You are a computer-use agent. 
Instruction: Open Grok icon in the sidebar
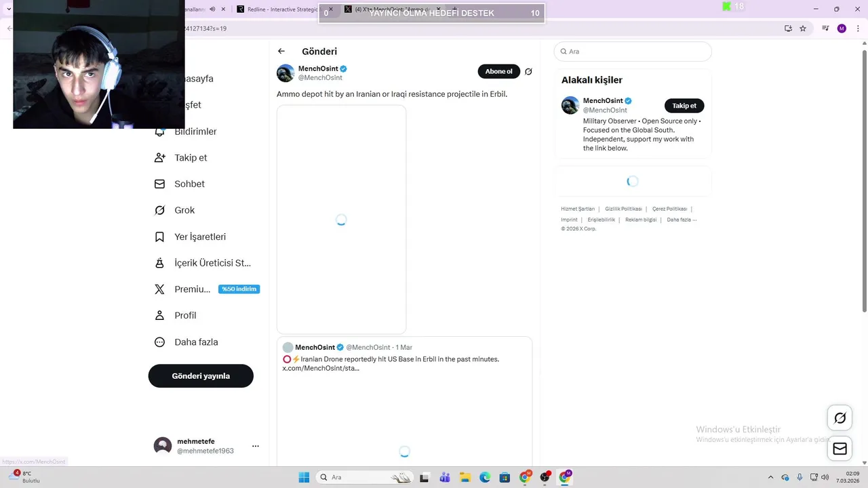pos(160,211)
